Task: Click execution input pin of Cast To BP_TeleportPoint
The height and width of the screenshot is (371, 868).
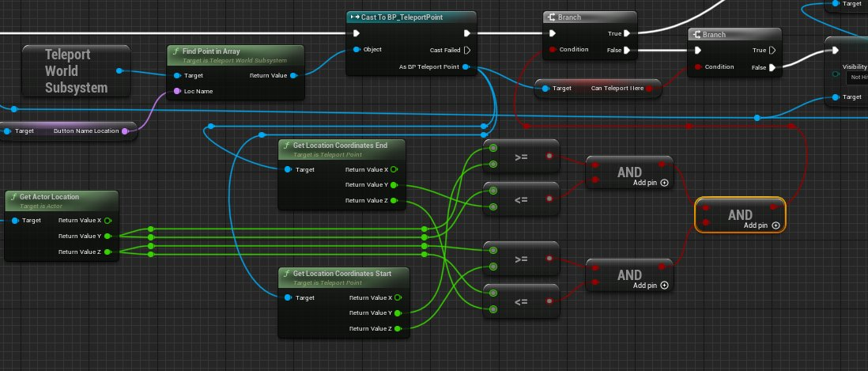Action: point(357,33)
